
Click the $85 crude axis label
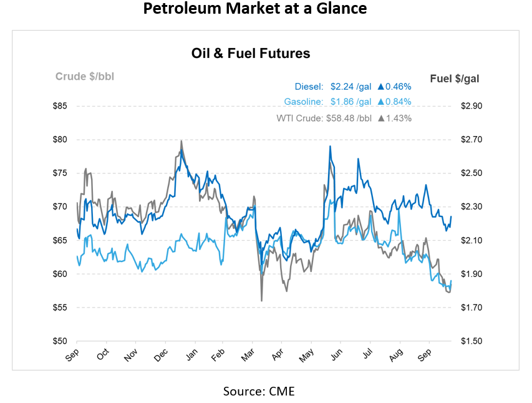(x=59, y=106)
